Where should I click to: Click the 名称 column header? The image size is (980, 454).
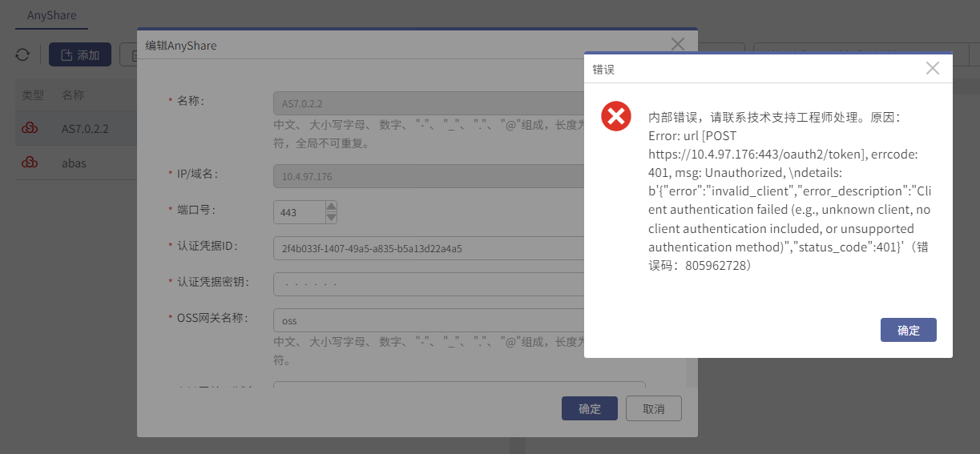tap(73, 95)
